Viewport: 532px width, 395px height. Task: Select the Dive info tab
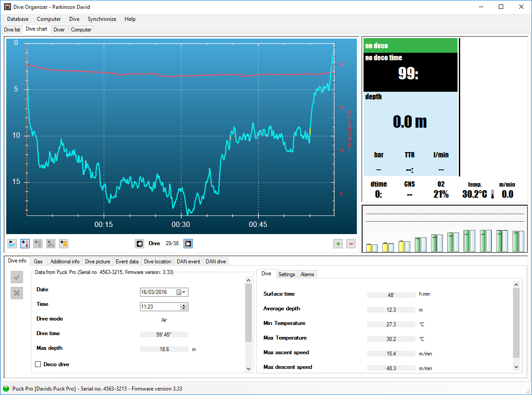[17, 261]
